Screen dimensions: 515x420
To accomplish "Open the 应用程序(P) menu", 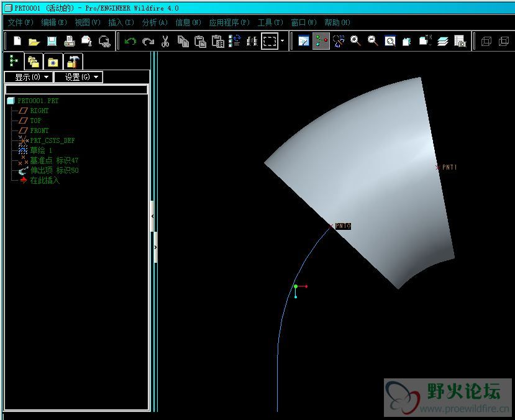I will point(229,22).
